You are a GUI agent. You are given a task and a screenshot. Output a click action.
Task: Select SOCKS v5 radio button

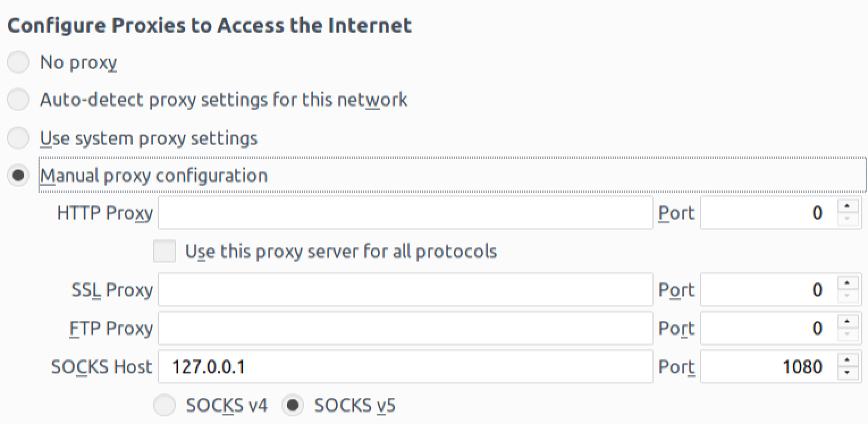click(x=293, y=405)
